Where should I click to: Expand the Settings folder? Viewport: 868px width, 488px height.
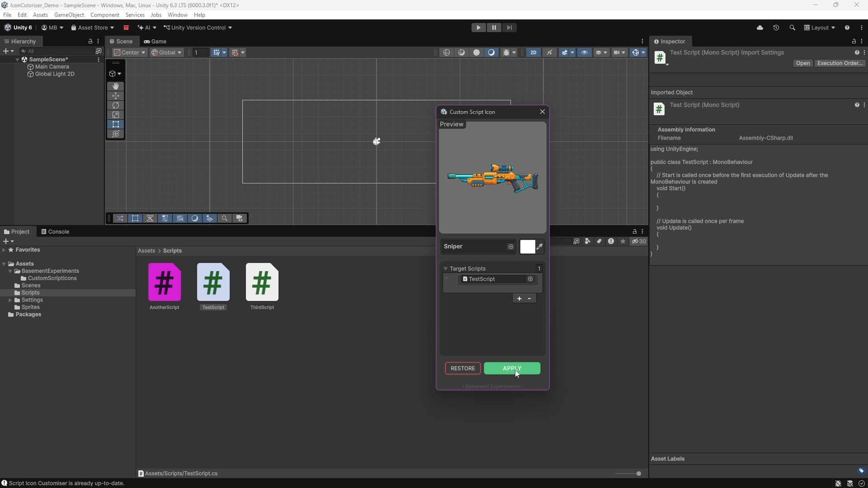(x=10, y=300)
